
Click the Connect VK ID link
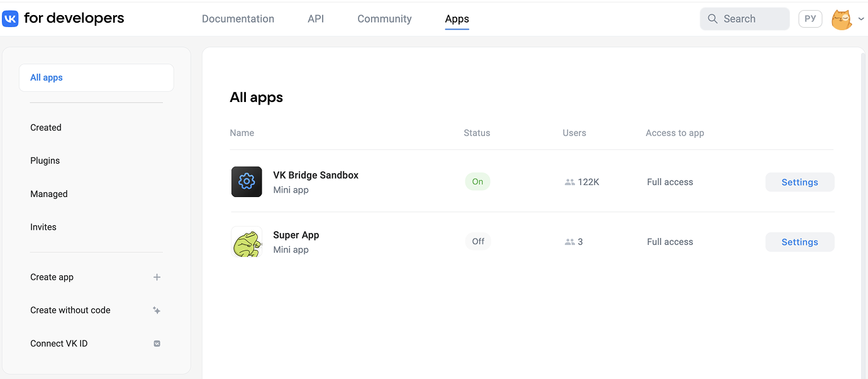coord(59,343)
